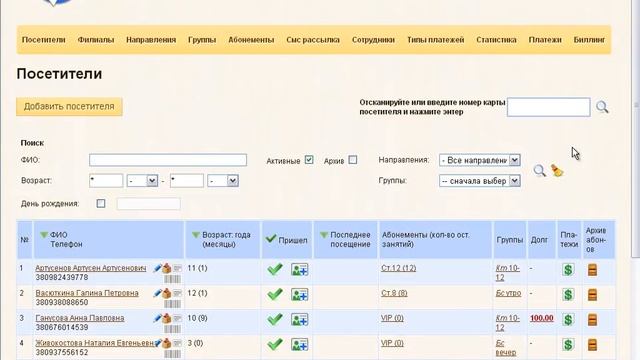Edit Васюткина Галина Петровна with the pencil icon

[x=157, y=293]
